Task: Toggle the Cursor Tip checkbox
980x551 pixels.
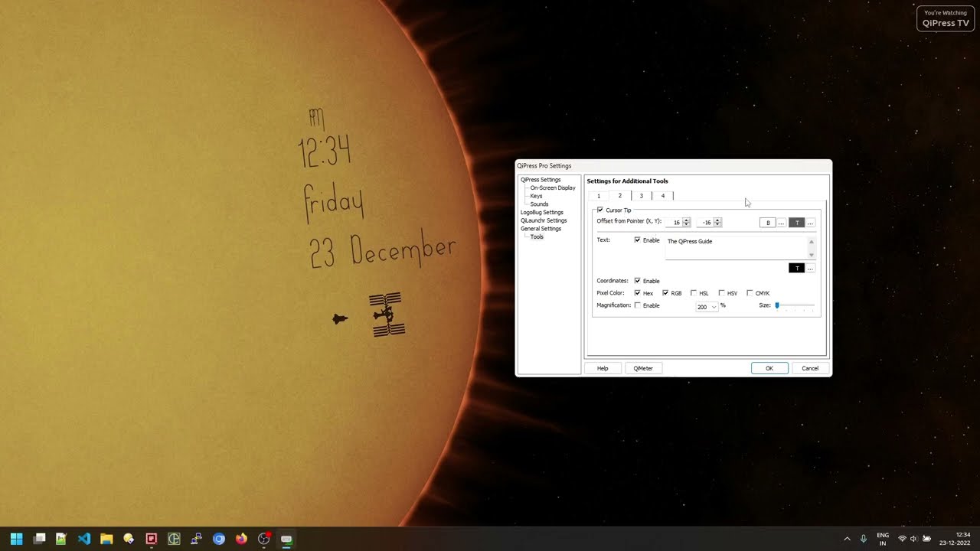Action: pos(600,210)
